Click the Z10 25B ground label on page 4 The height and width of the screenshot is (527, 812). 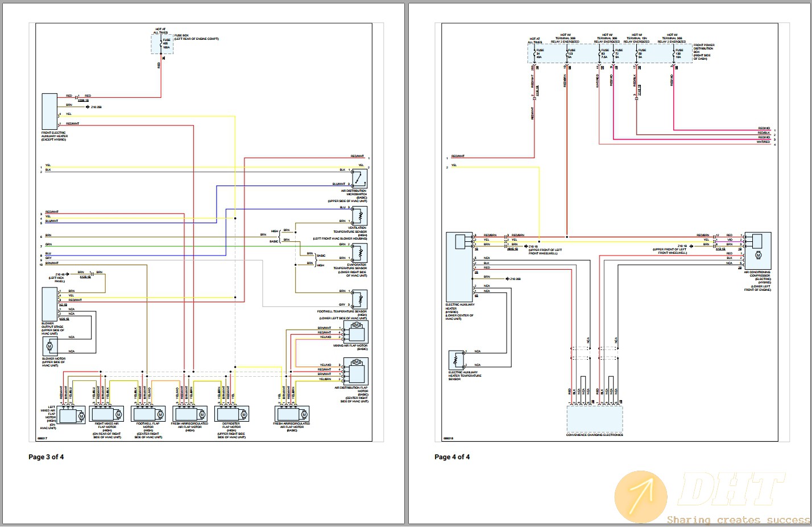tap(515, 279)
